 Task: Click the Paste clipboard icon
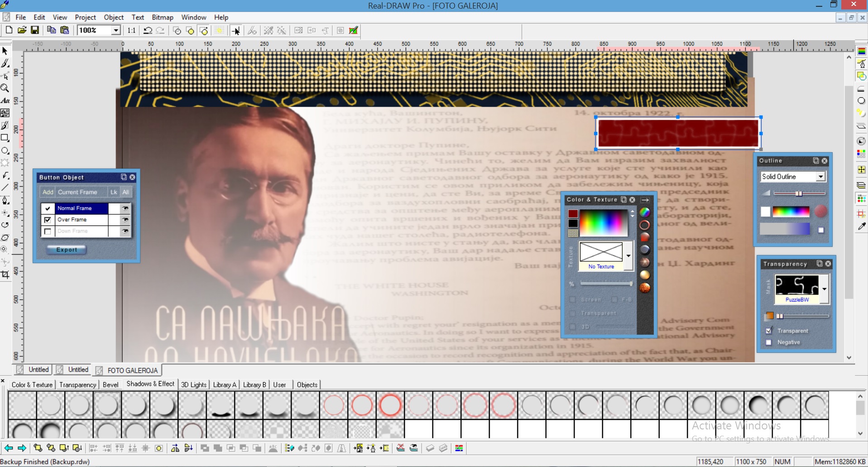coord(65,30)
